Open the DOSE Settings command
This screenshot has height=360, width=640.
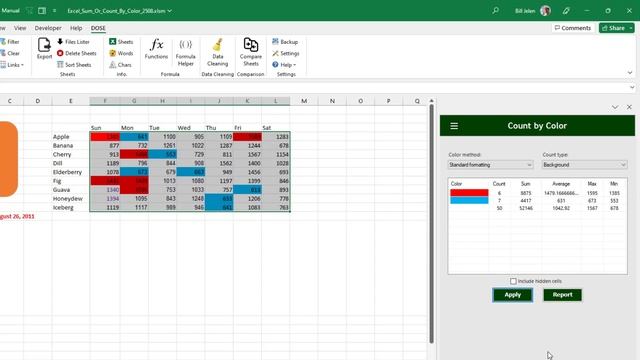[x=286, y=53]
